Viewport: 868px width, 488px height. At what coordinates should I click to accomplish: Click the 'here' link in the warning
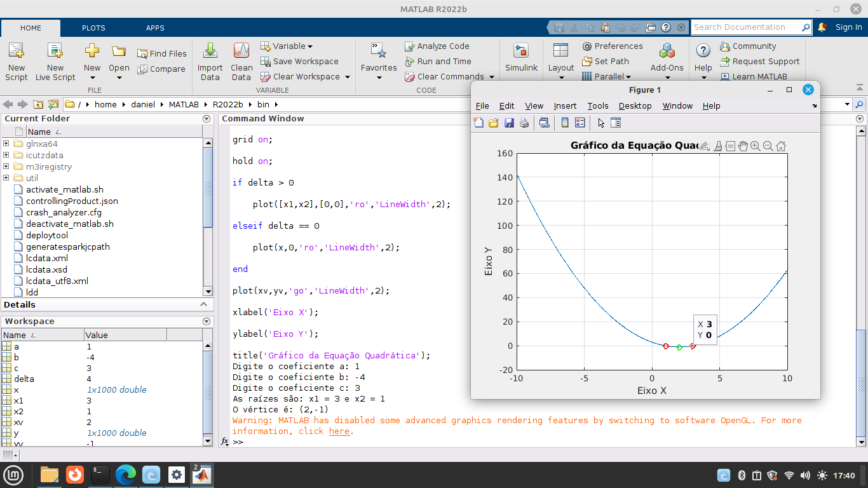click(x=339, y=431)
